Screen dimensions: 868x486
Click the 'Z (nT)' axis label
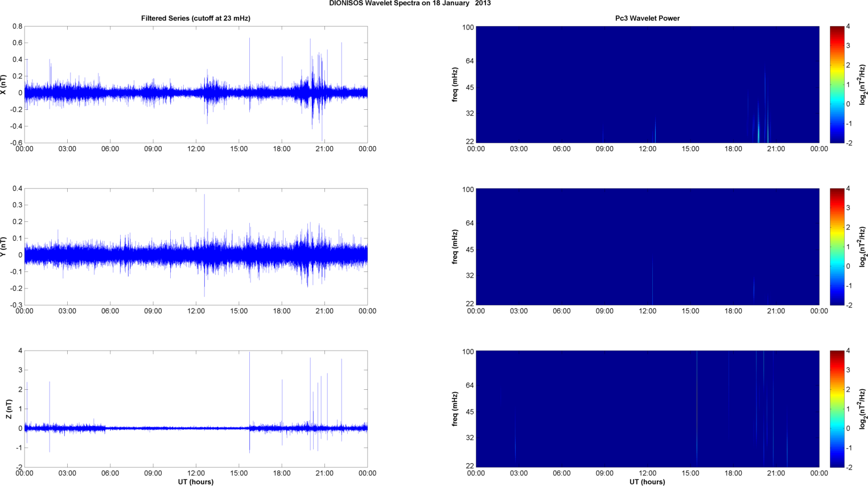(9, 409)
